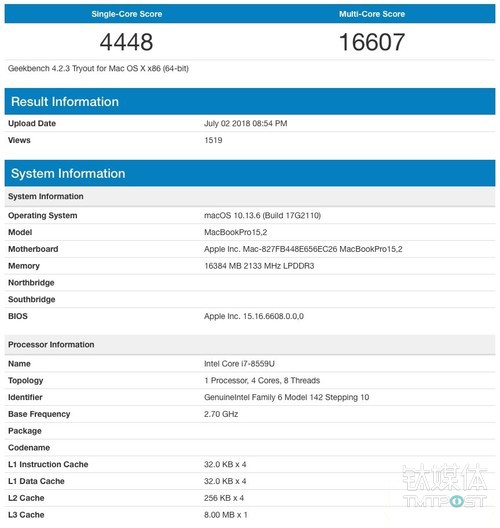The height and width of the screenshot is (528, 500).
Task: Click the Multi-Core Score value 16607
Action: click(372, 42)
